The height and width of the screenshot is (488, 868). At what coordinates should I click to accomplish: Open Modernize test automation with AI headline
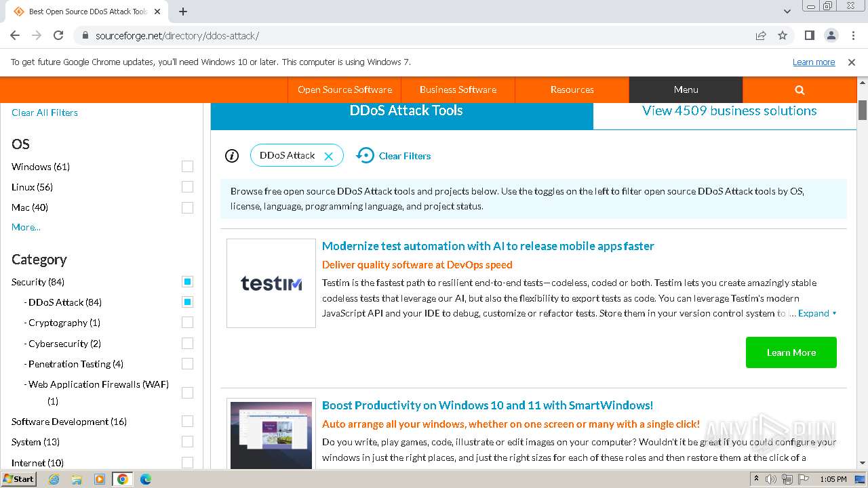[x=488, y=246]
